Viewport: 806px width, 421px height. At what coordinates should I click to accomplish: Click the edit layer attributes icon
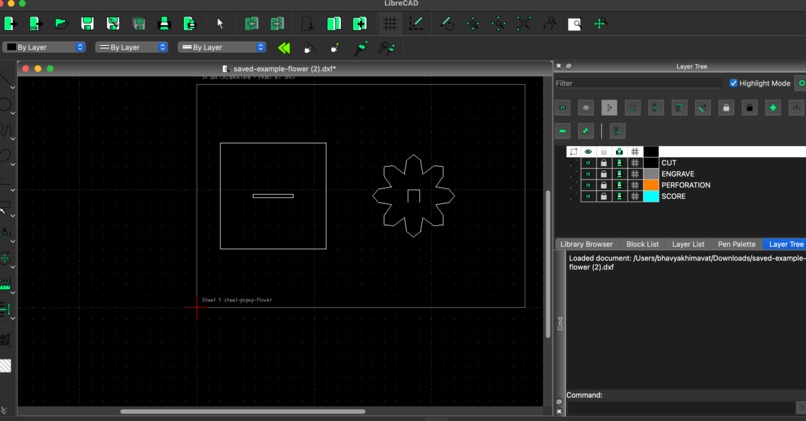pos(585,131)
